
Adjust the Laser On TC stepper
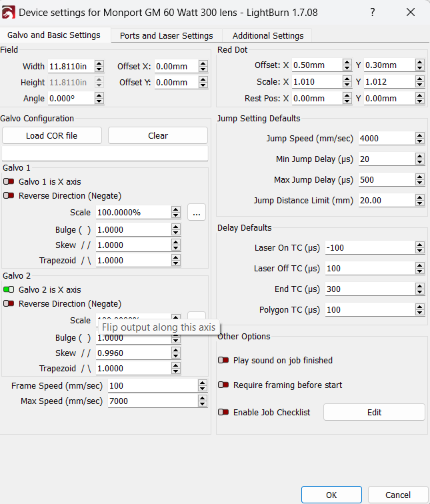[x=420, y=248]
